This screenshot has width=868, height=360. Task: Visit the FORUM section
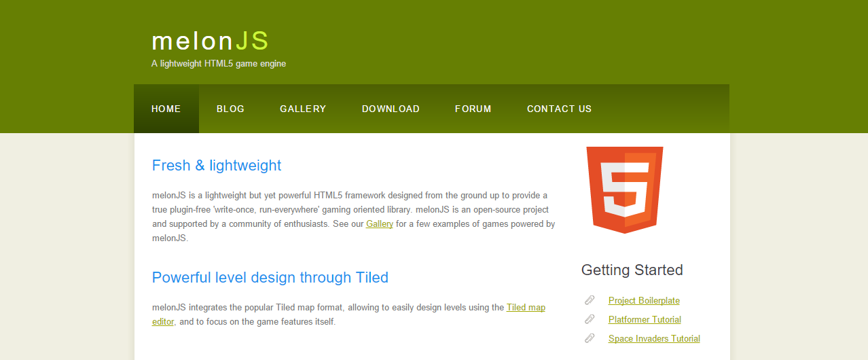coord(473,109)
